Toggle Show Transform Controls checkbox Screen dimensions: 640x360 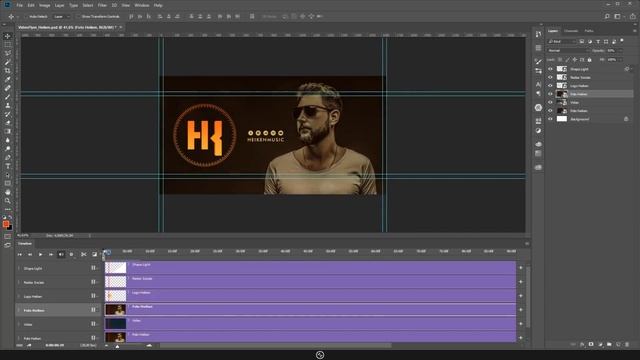tap(78, 17)
